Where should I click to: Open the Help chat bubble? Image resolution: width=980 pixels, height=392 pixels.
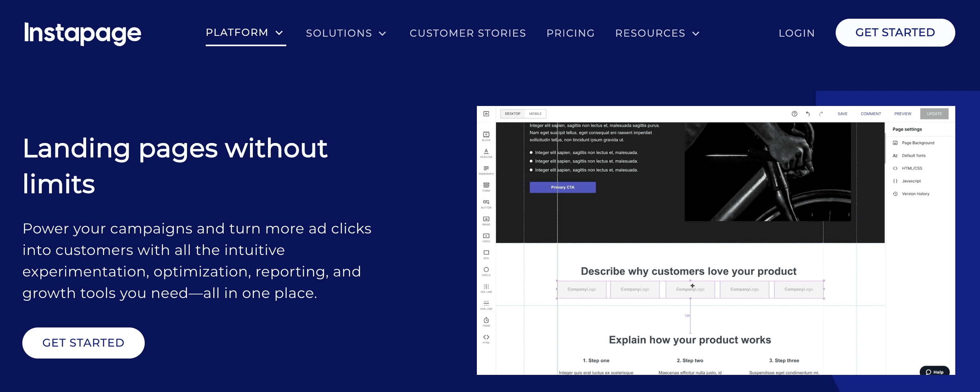(935, 372)
